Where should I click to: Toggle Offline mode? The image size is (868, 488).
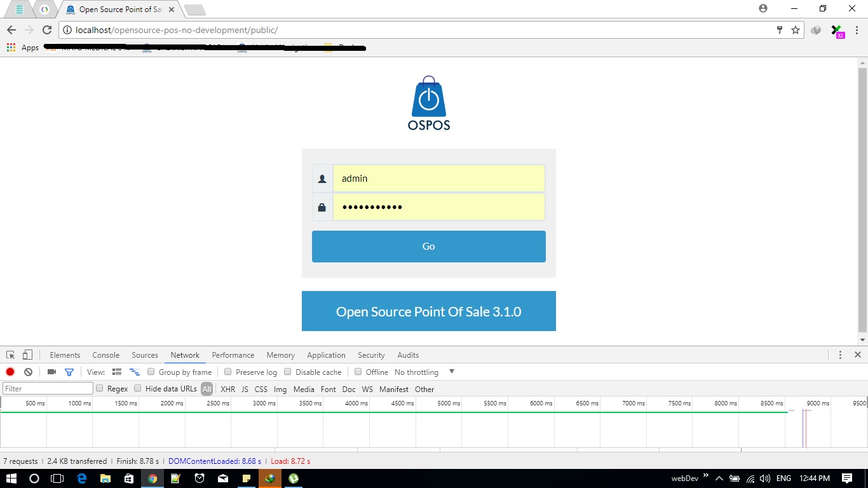(358, 372)
